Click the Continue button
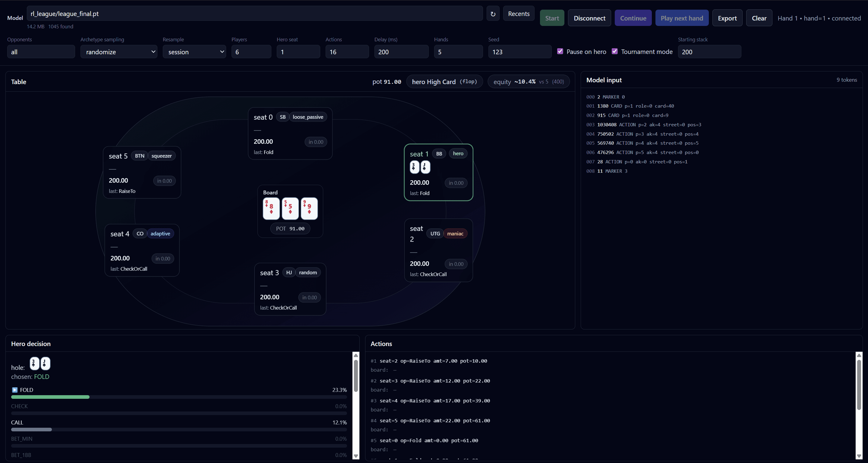Viewport: 868px width, 463px height. 633,18
